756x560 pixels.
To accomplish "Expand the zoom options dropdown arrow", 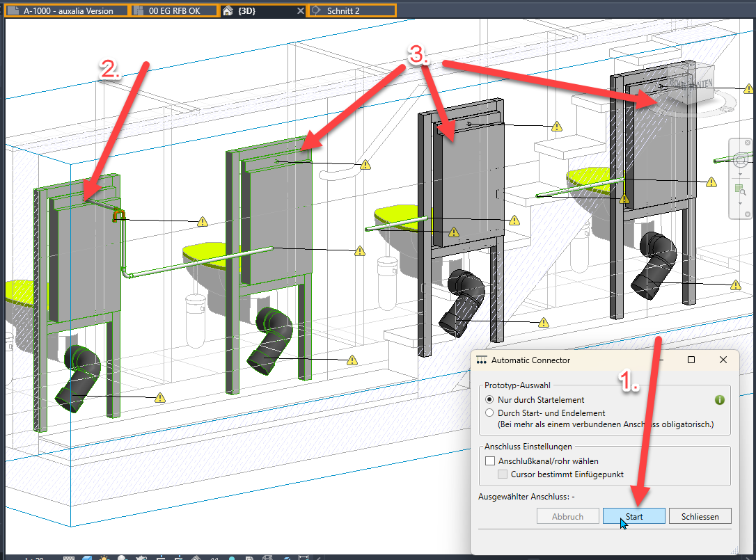I will (741, 203).
